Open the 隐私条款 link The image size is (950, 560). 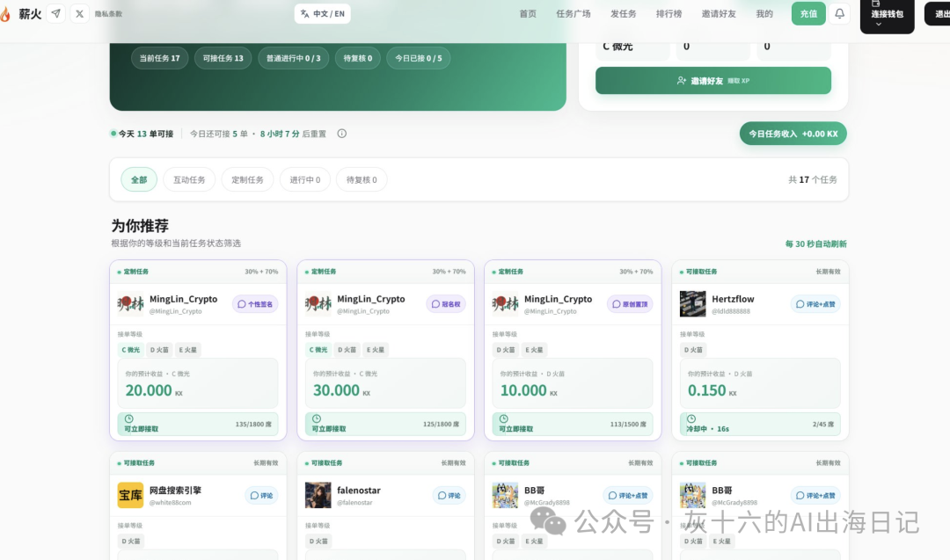[x=108, y=14]
